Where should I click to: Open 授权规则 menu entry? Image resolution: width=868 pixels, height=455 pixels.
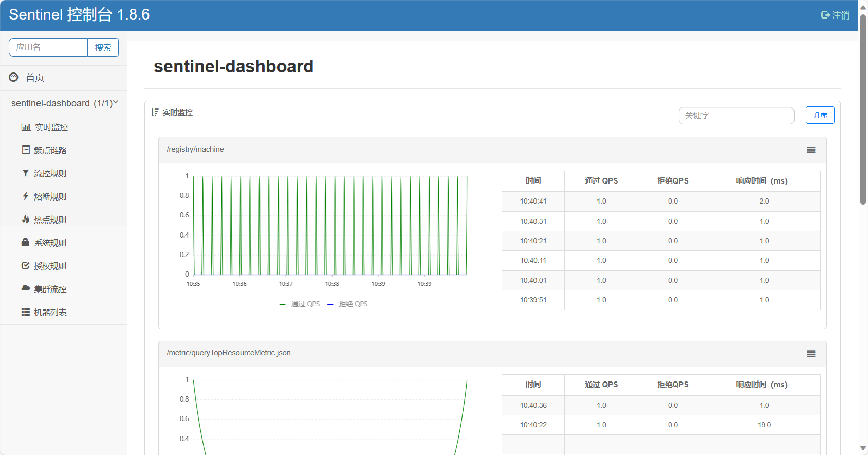point(50,266)
